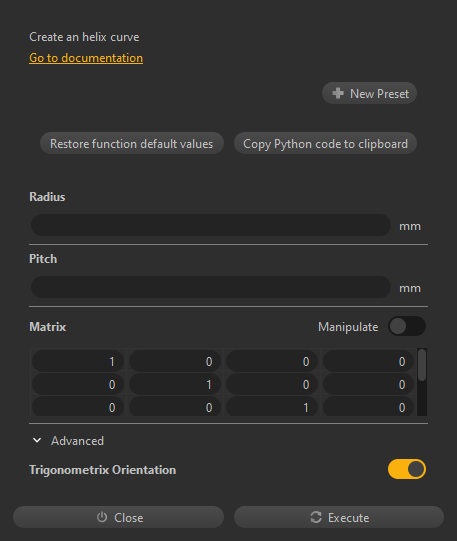The height and width of the screenshot is (541, 457).
Task: Select first row last column matrix cell
Action: tap(368, 361)
